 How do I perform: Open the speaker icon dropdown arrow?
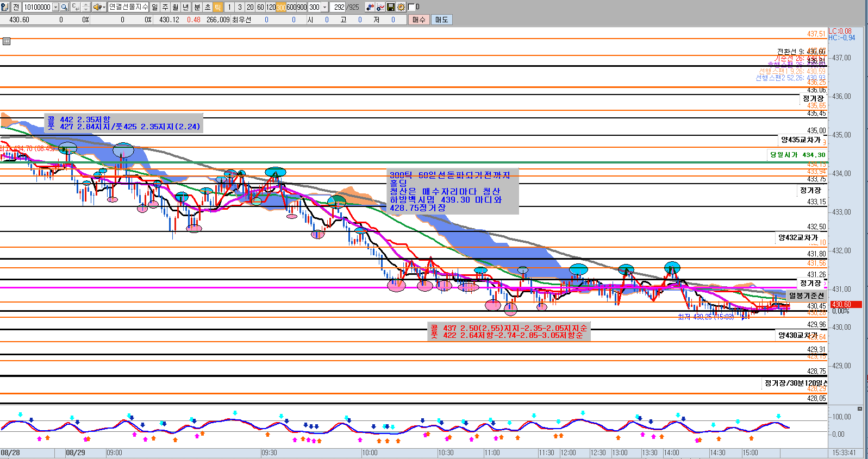(x=103, y=7)
